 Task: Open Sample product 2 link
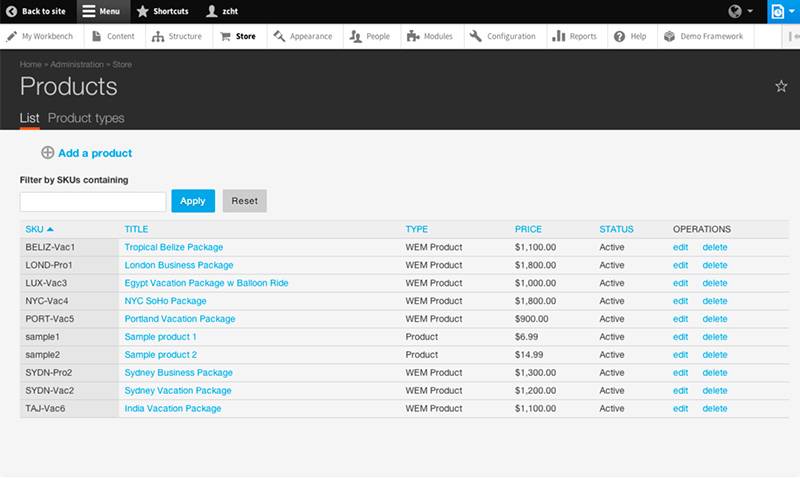click(160, 355)
